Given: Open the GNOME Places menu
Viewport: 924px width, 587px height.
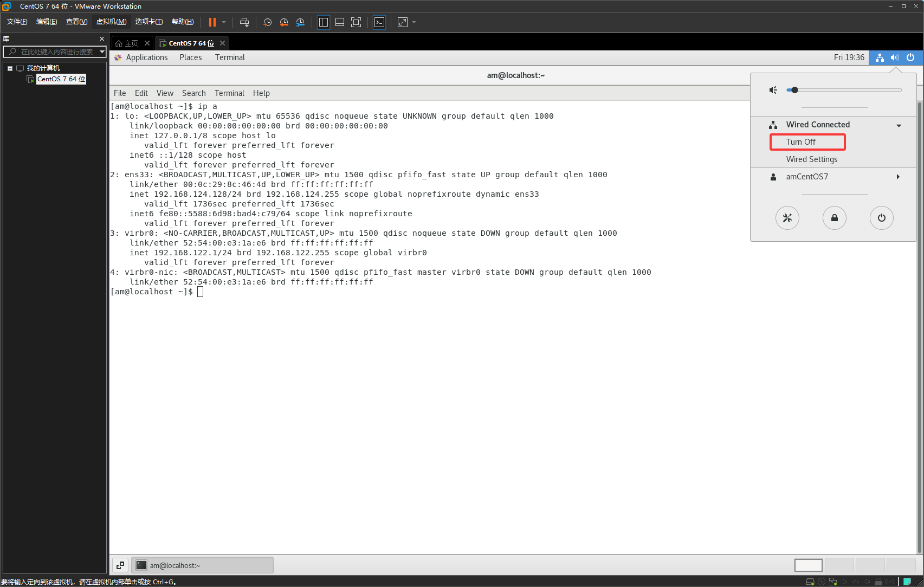Looking at the screenshot, I should tap(191, 57).
